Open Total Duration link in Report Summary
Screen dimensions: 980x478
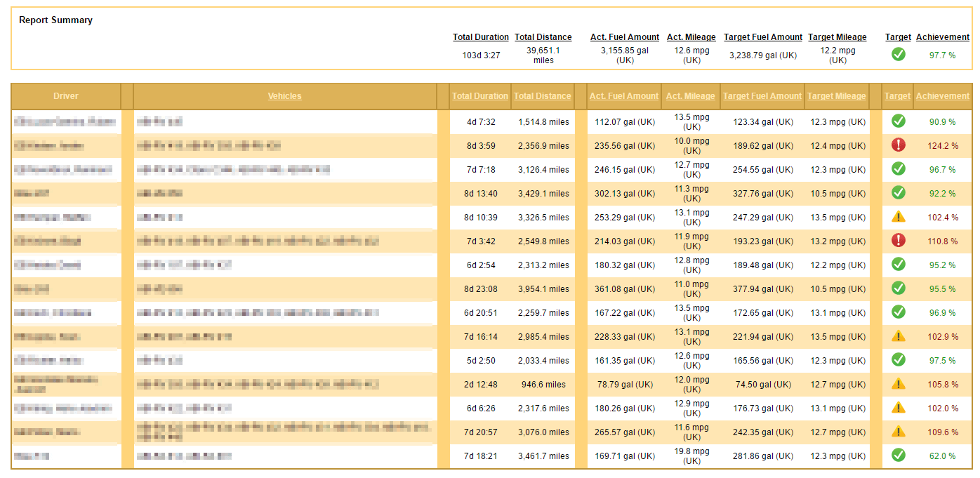pyautogui.click(x=481, y=37)
